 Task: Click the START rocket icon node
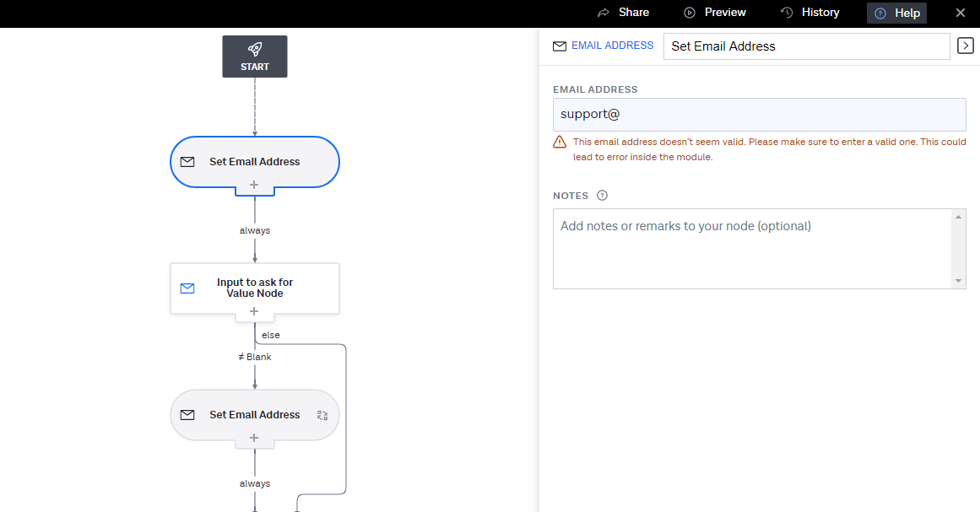click(x=255, y=57)
